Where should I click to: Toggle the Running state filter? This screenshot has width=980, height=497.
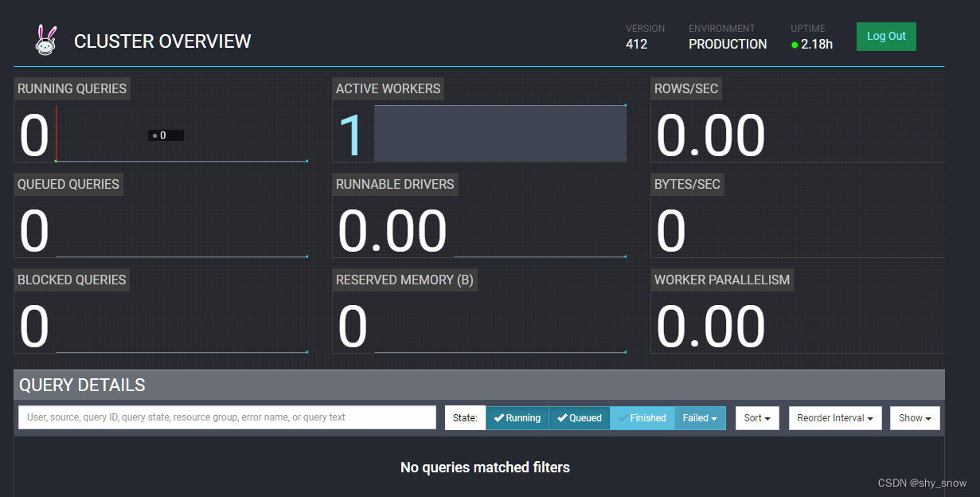[x=517, y=418]
